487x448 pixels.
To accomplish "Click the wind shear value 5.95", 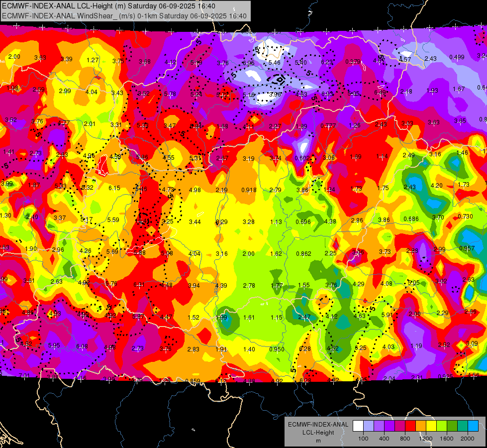I will pos(54,345).
